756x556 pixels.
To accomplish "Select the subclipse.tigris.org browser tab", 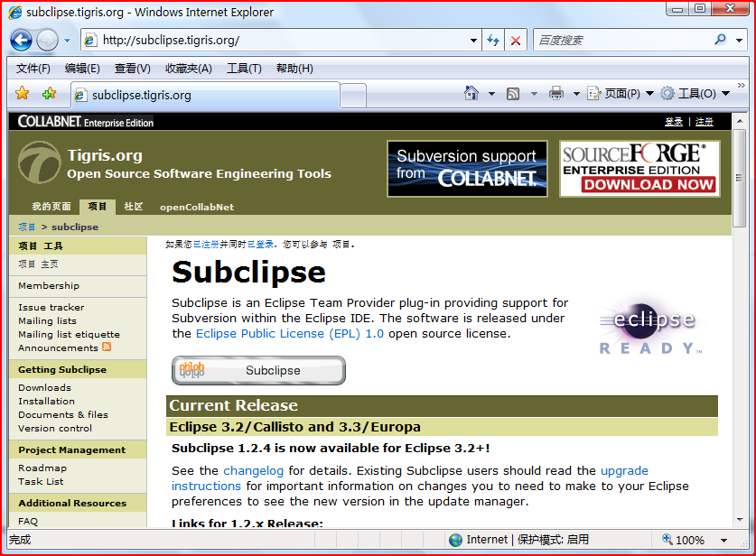I will 205,95.
